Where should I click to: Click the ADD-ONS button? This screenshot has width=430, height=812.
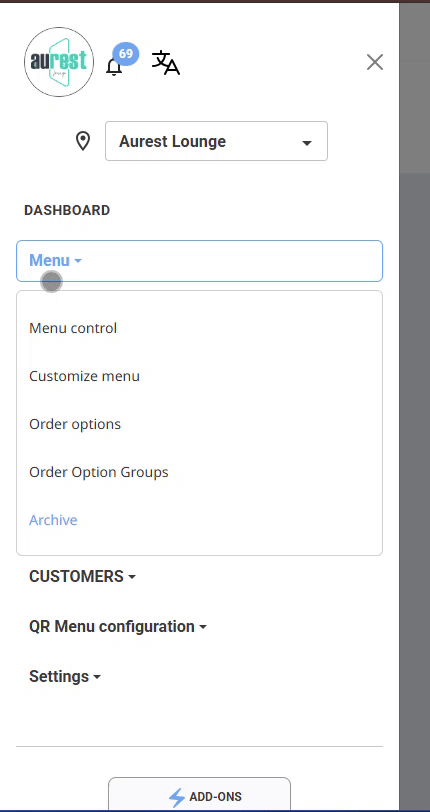[199, 795]
